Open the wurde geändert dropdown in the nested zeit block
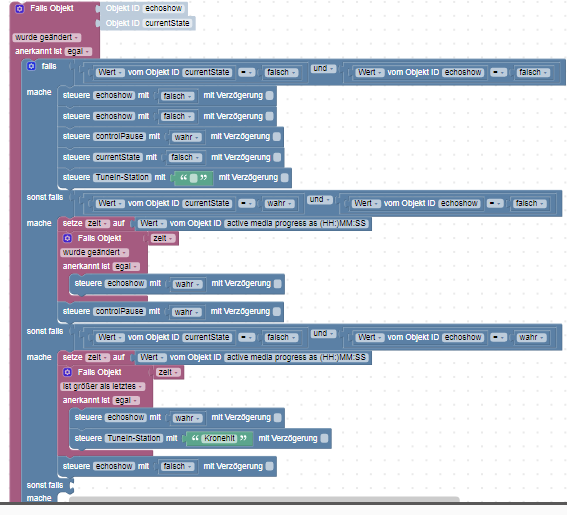Screen dimensions: 584x515 pyautogui.click(x=94, y=252)
